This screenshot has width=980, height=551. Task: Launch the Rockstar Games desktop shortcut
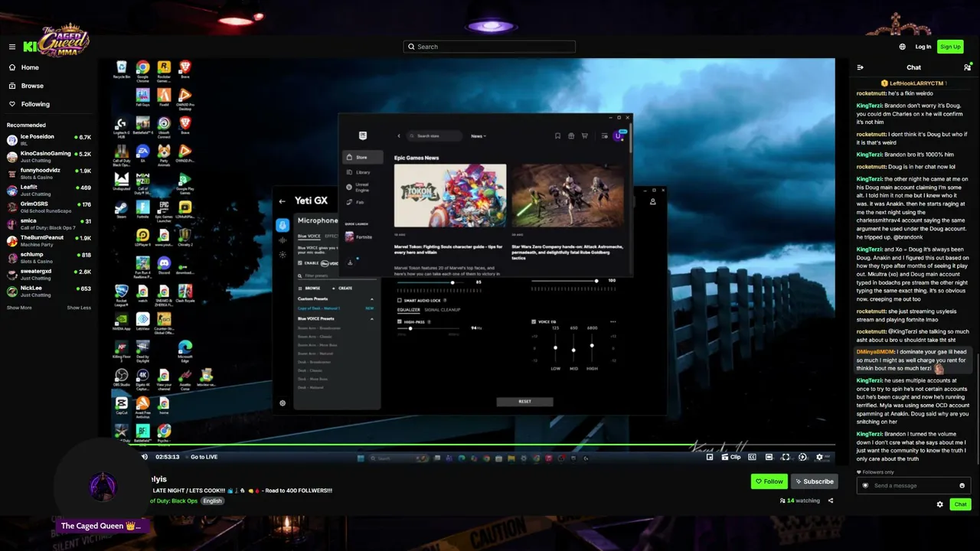point(164,70)
